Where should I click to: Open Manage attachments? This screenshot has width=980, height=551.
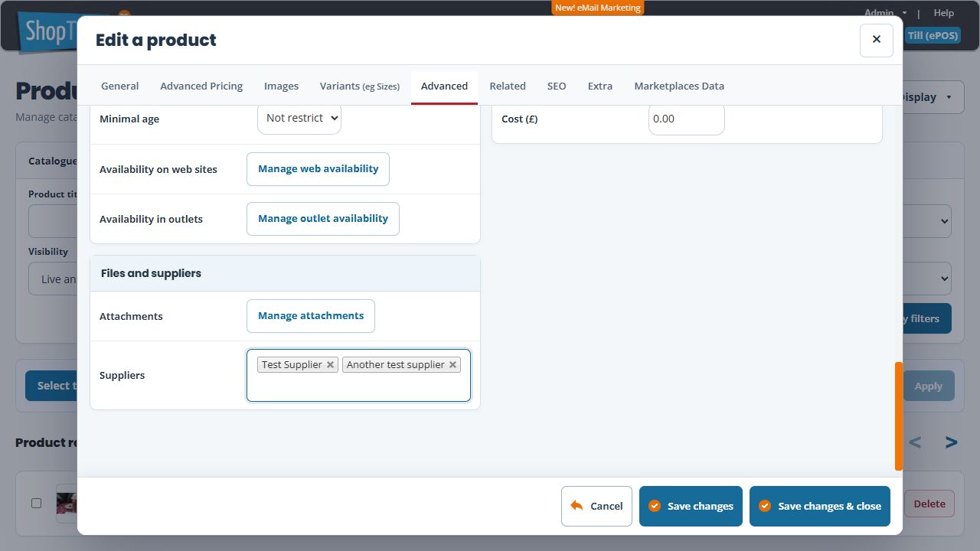(x=311, y=316)
